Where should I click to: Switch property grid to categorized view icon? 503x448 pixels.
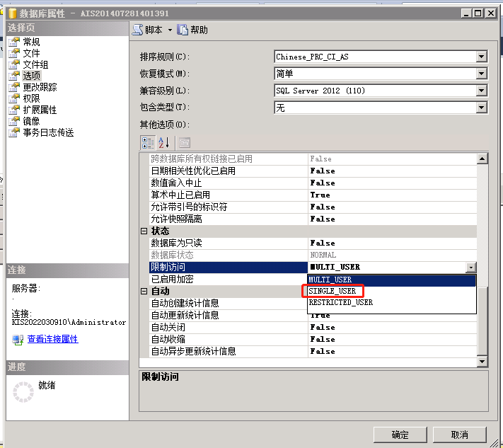pos(147,142)
